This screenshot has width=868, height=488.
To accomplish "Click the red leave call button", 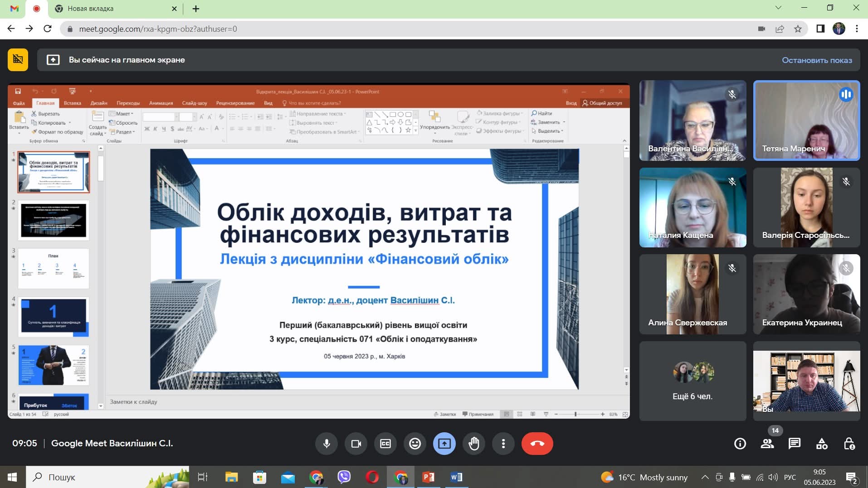I will click(537, 444).
